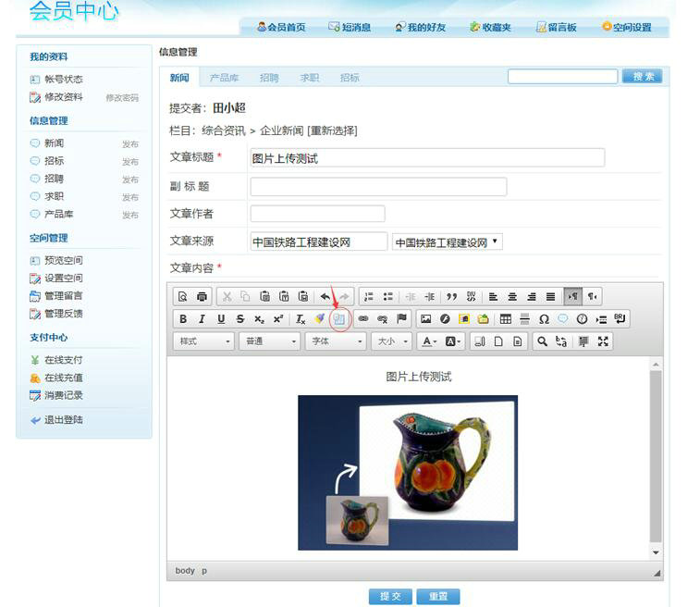The image size is (700, 607).
Task: Click the Bold formatting icon
Action: click(x=183, y=319)
